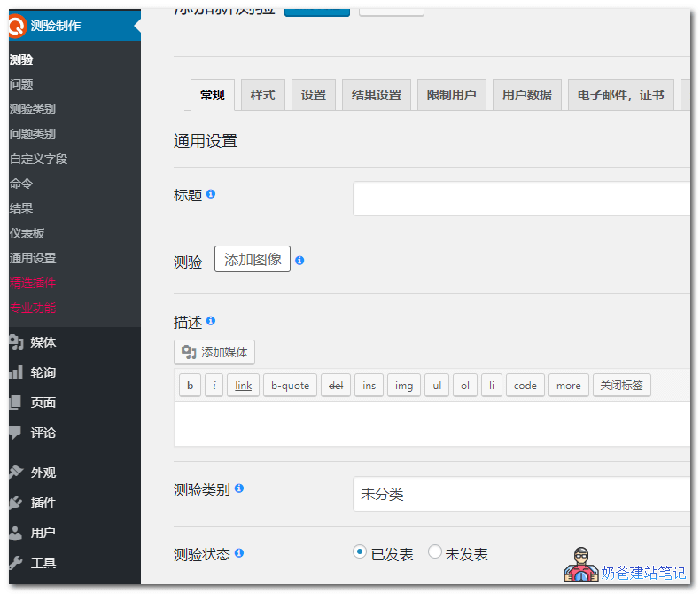Switch to the 样式 tab
The height and width of the screenshot is (594, 700).
pyautogui.click(x=262, y=95)
